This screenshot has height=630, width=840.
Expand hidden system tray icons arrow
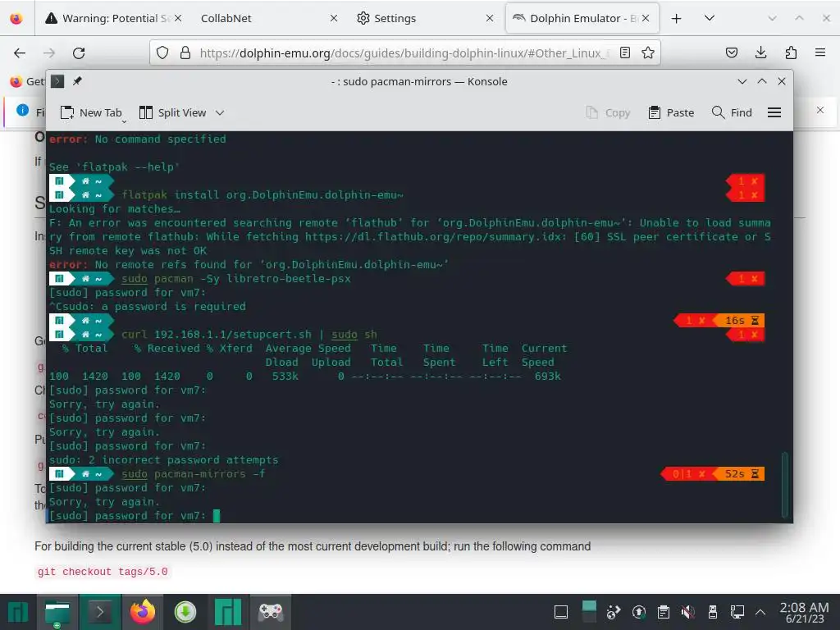(x=760, y=612)
